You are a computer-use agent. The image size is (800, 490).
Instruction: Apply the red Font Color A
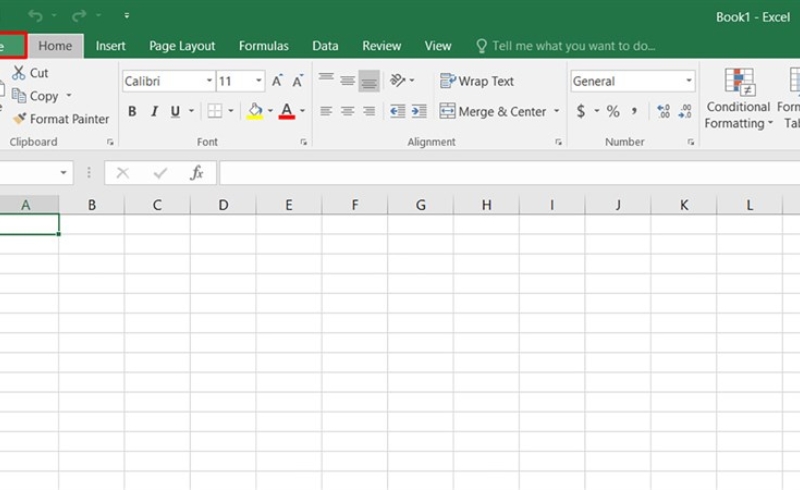pos(287,111)
